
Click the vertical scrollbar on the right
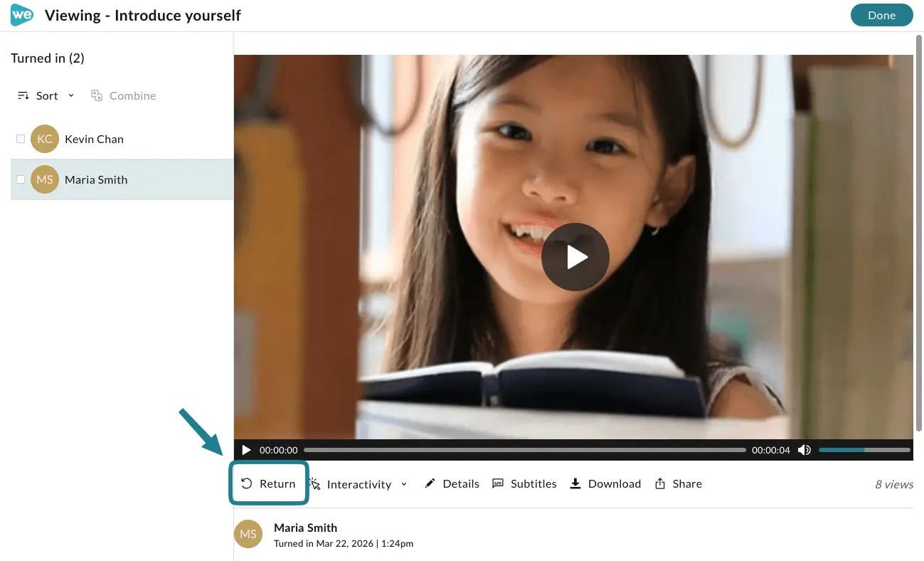pyautogui.click(x=918, y=235)
